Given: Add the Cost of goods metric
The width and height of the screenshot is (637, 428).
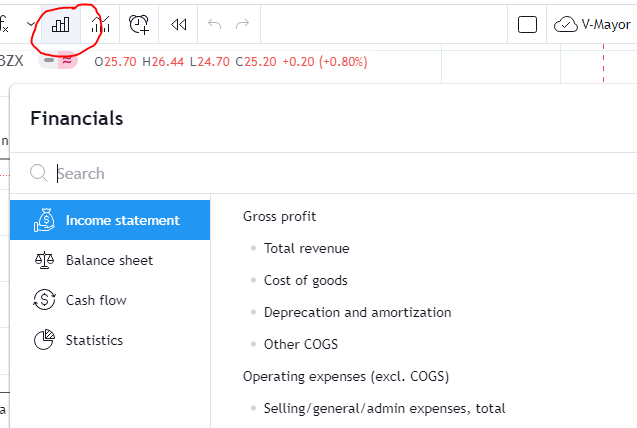Looking at the screenshot, I should click(x=305, y=280).
